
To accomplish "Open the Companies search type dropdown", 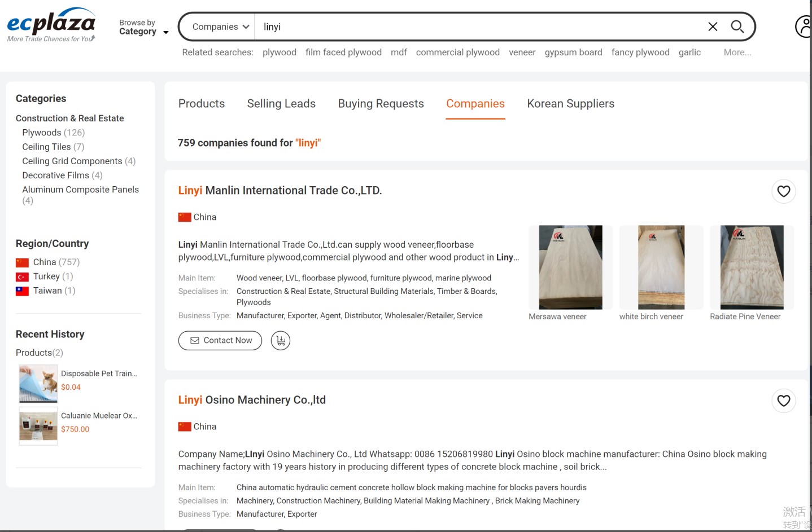I will tap(220, 27).
